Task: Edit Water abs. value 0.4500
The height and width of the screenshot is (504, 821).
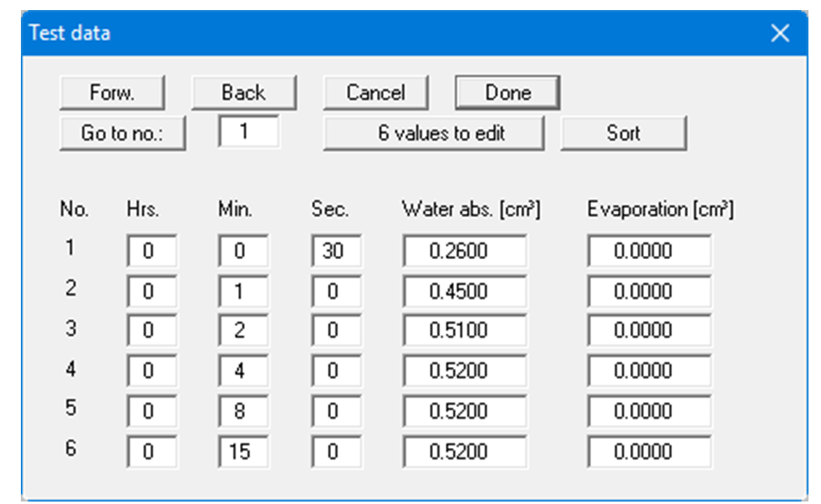Action: [465, 291]
